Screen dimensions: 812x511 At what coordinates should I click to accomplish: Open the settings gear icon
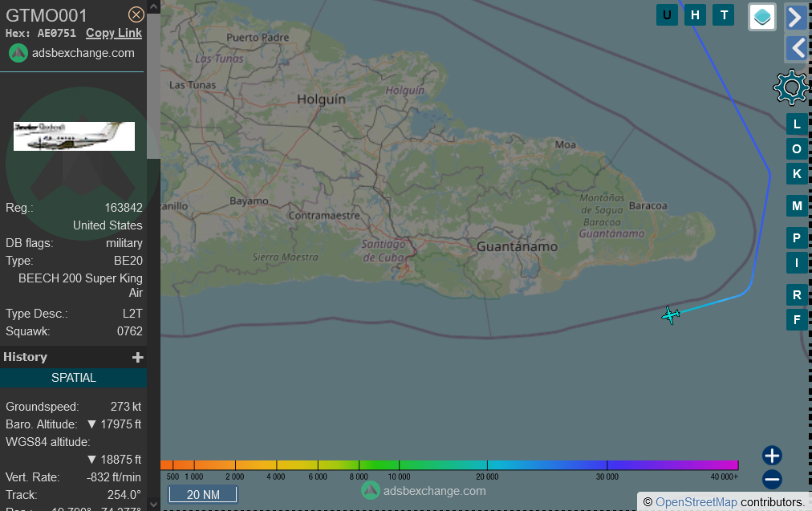[x=791, y=87]
